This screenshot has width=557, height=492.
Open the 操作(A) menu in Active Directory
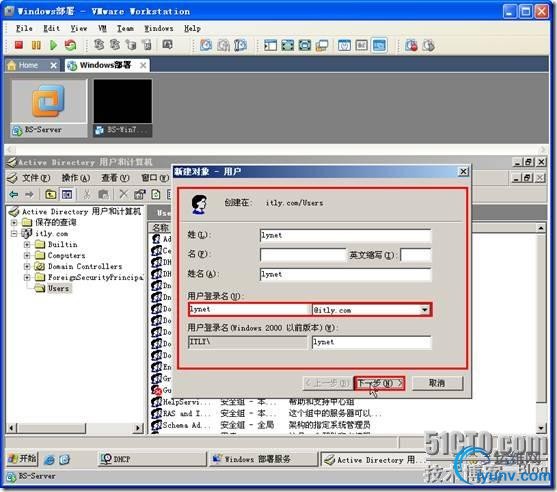click(x=76, y=177)
